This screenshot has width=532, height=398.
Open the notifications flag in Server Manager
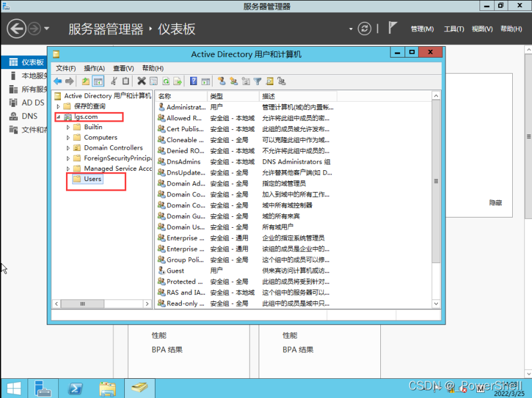tap(392, 28)
